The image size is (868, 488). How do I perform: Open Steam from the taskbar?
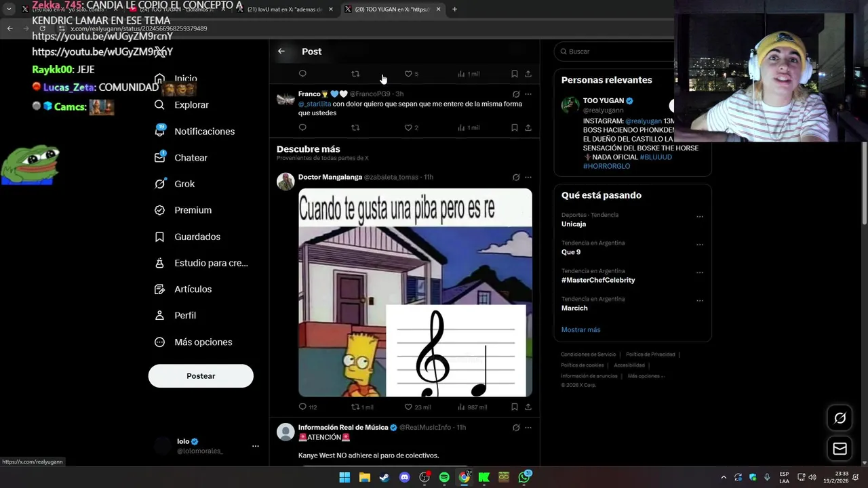pos(384,477)
